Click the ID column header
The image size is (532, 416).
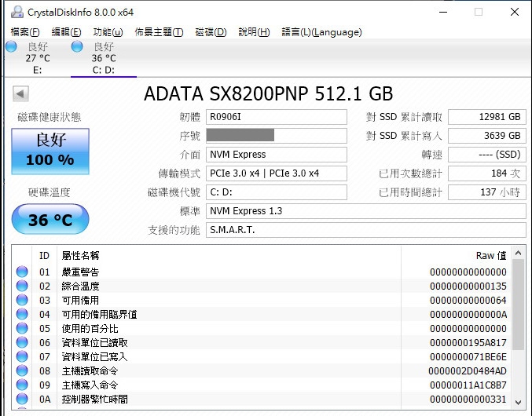(x=45, y=255)
